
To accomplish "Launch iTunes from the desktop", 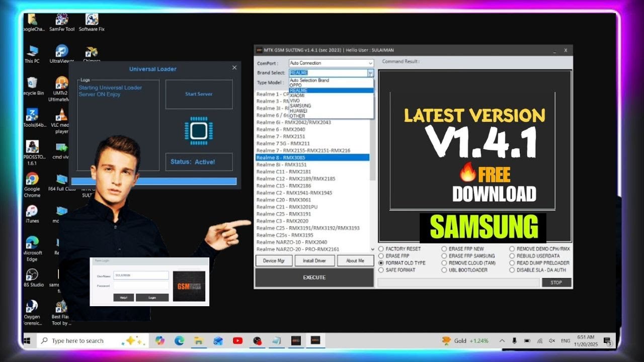I will coord(32,214).
